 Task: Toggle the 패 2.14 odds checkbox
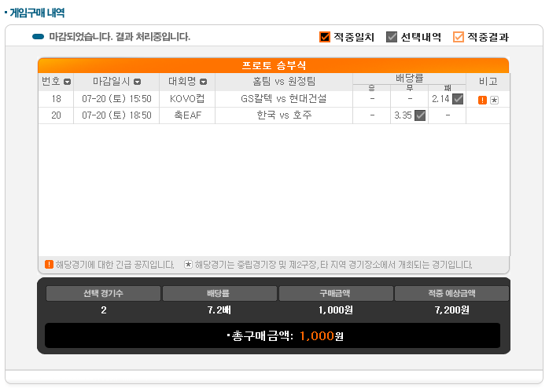458,99
